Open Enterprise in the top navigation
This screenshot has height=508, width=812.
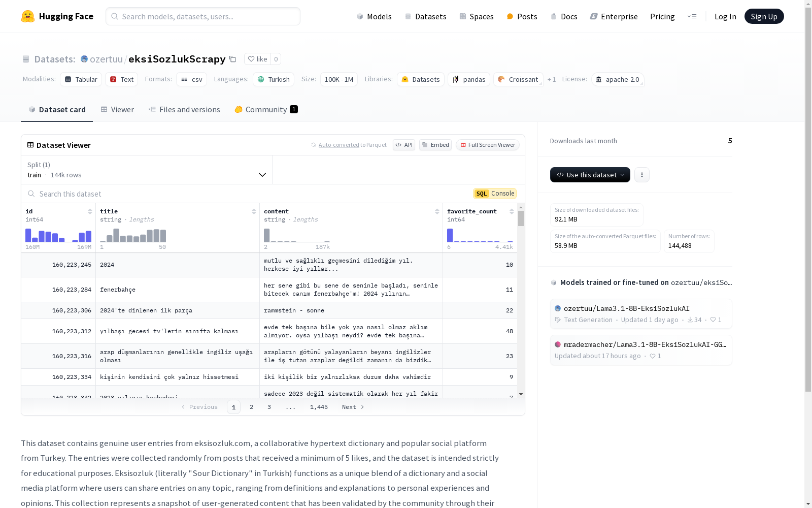point(614,16)
